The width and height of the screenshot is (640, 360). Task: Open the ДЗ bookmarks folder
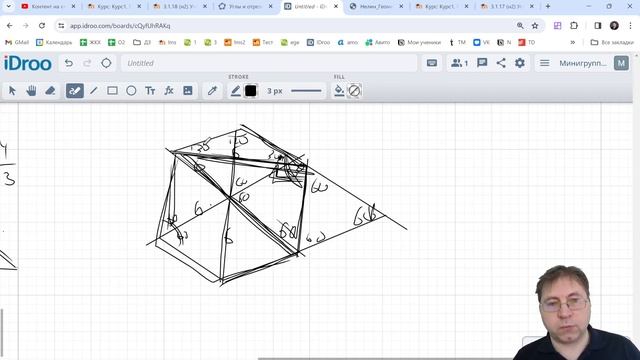[142, 42]
